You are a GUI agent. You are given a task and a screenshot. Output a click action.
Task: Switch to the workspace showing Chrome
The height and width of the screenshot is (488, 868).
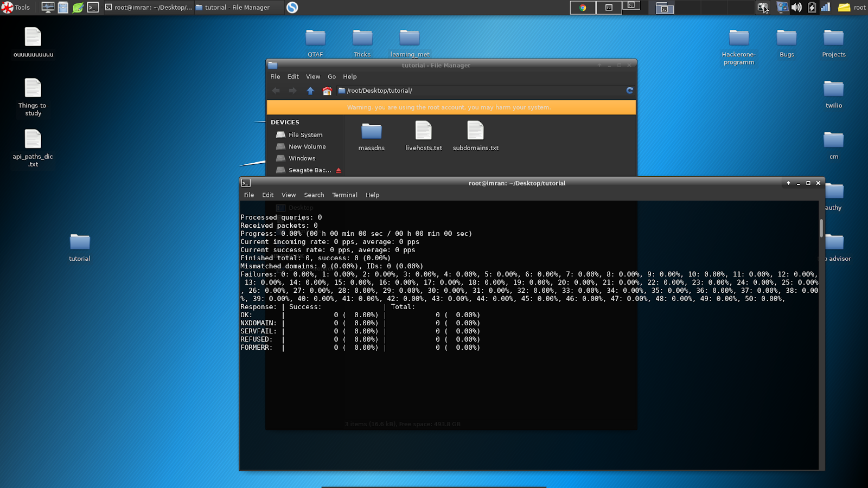coord(583,8)
